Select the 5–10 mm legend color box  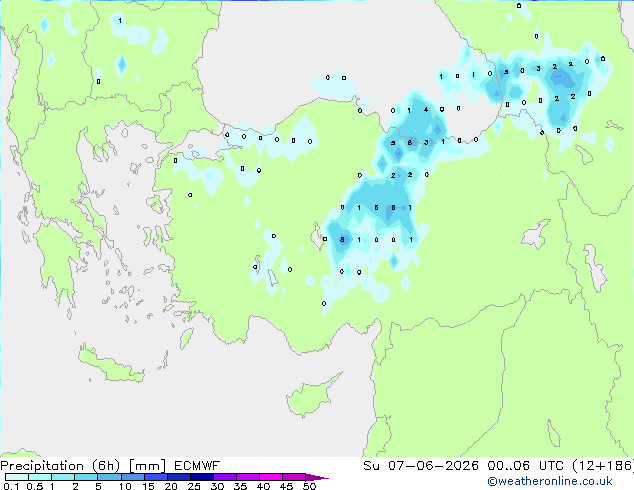tap(109, 477)
